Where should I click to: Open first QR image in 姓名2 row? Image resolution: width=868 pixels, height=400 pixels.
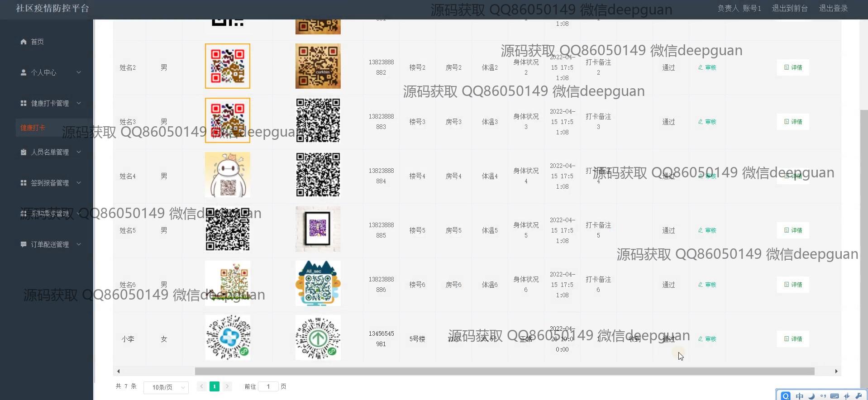(x=228, y=66)
